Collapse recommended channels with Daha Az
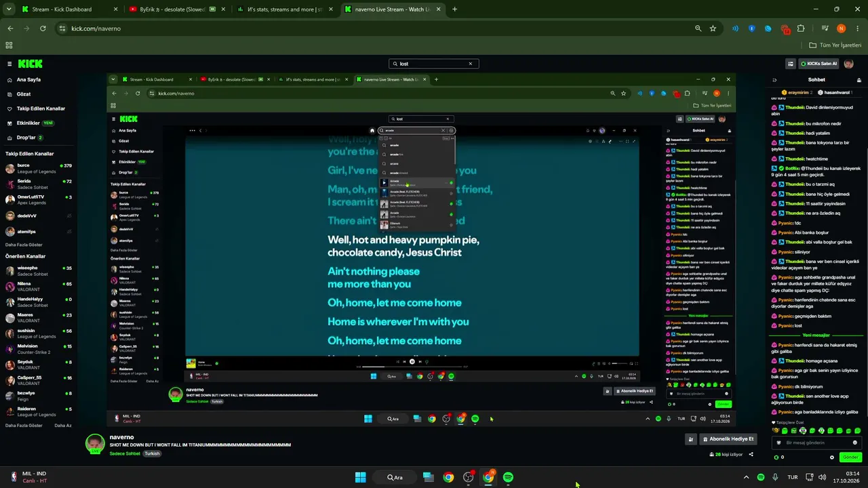Screen dimensions: 868x488 pos(63,426)
